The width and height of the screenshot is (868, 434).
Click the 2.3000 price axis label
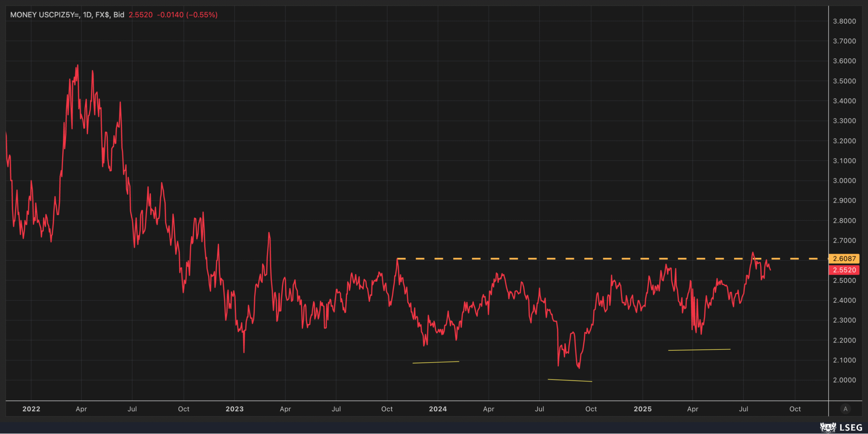pyautogui.click(x=844, y=320)
